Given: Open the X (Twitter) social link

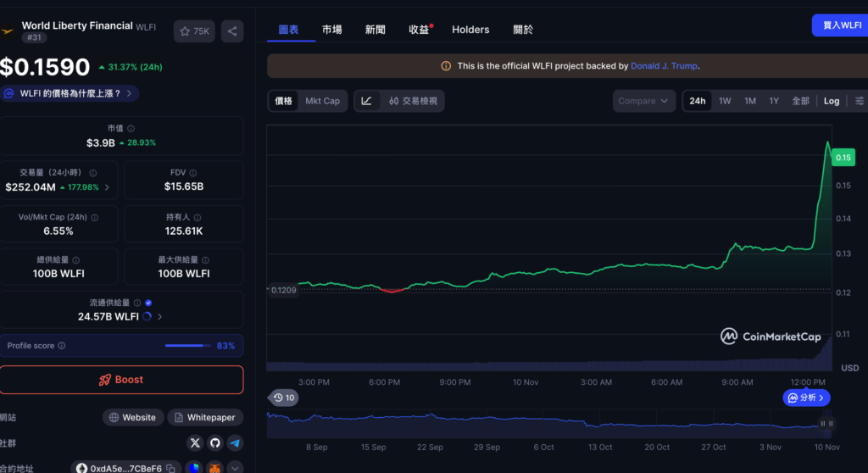Looking at the screenshot, I should pyautogui.click(x=196, y=442).
